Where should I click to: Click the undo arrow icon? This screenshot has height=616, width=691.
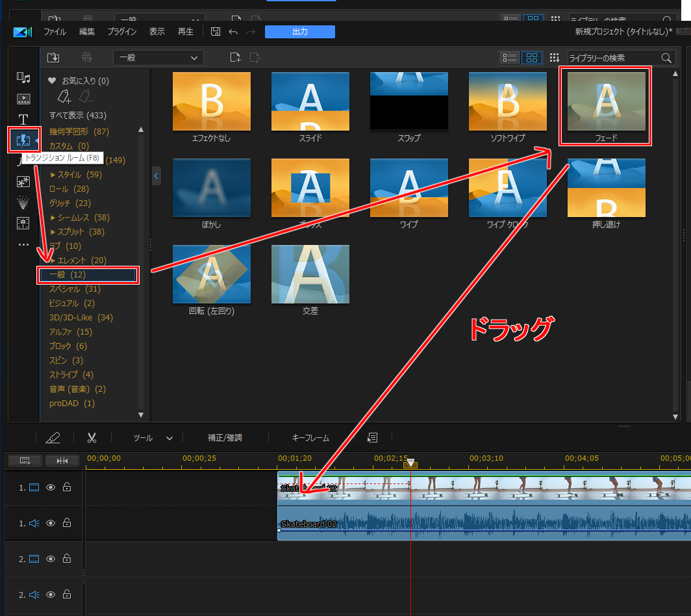pos(233,32)
